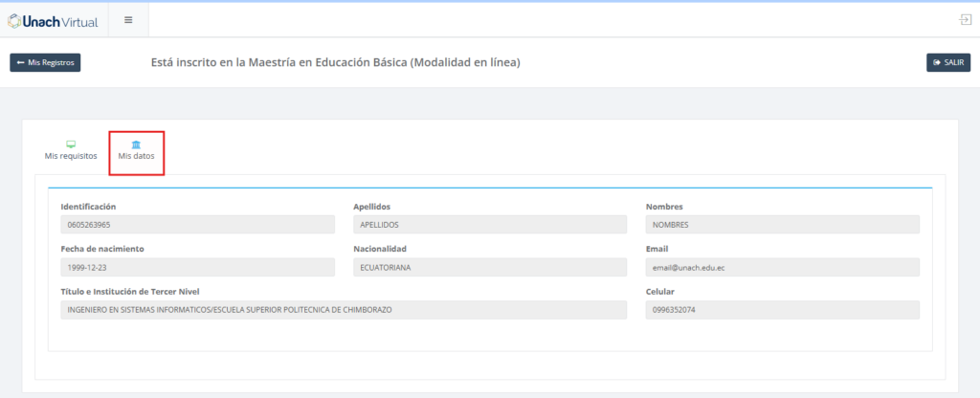This screenshot has height=398, width=980.
Task: Click the Título e Institución de Tercer Nivel field
Action: click(x=344, y=310)
